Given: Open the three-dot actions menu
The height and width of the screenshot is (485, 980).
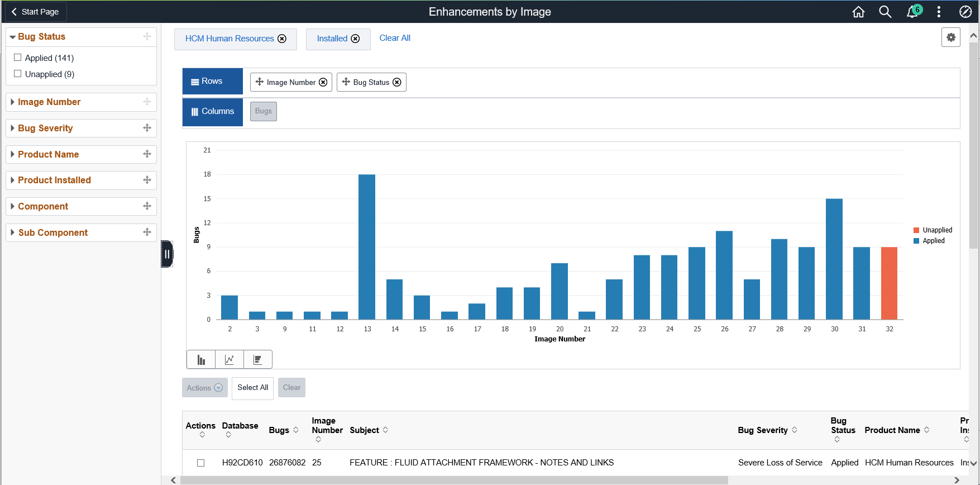Looking at the screenshot, I should [x=939, y=12].
